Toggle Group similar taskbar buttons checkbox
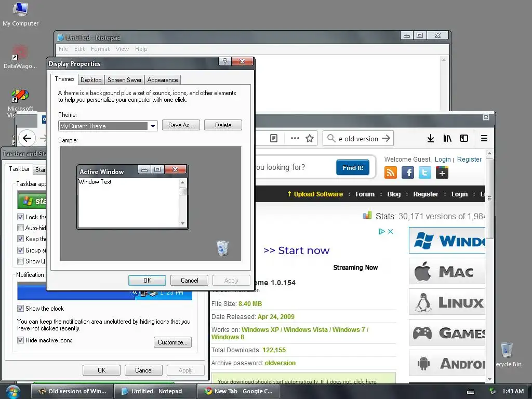This screenshot has width=532, height=399. tap(20, 250)
